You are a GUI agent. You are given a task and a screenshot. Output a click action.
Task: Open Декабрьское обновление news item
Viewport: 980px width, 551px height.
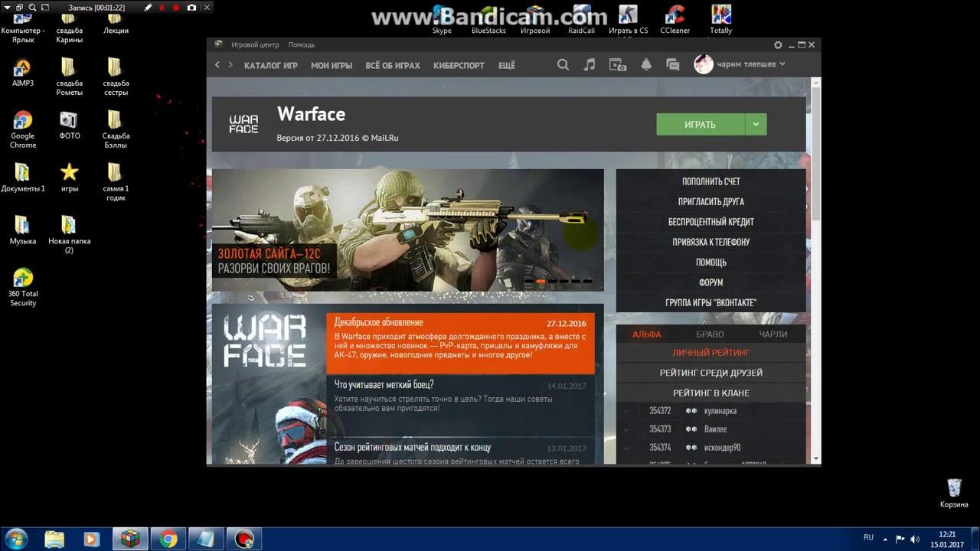460,343
